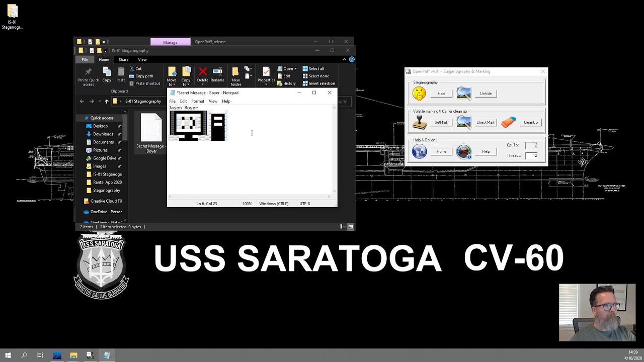Click the Paste icon in the ribbon
This screenshot has width=644, height=362.
(121, 72)
